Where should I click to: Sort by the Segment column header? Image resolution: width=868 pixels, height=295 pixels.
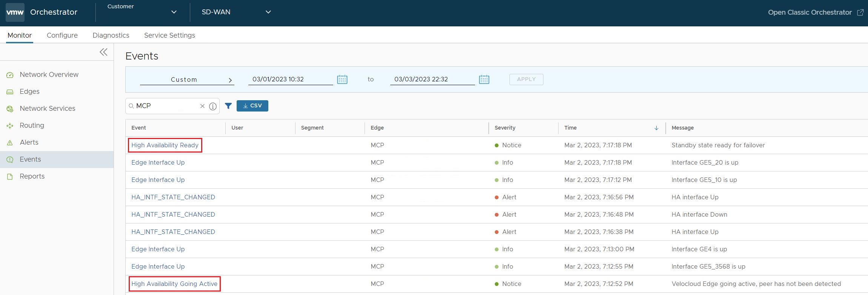[312, 128]
